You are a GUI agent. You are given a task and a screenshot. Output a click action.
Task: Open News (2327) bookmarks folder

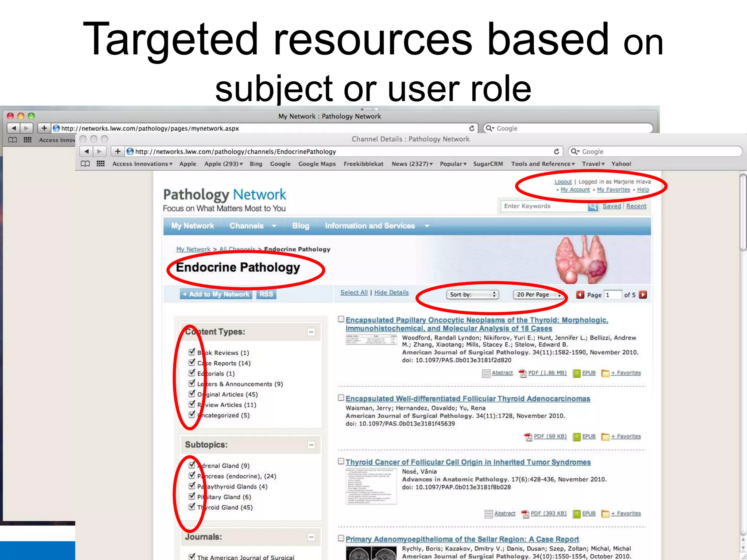coord(412,164)
